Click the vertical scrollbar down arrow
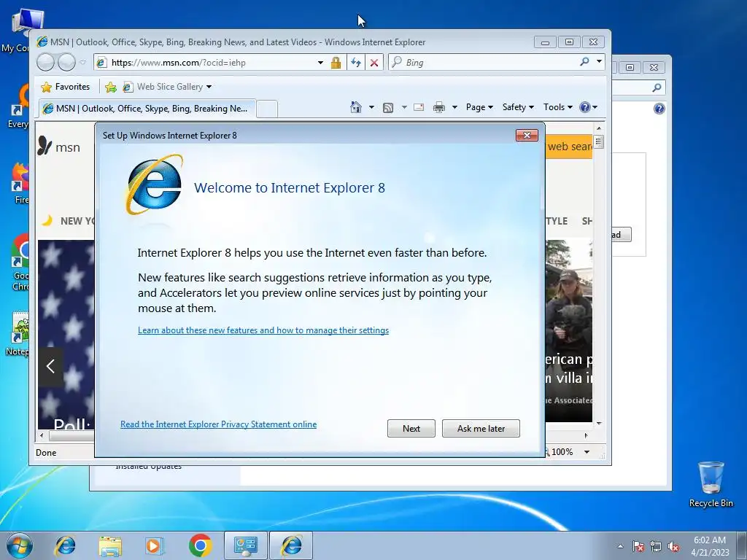Screen dimensions: 747x560 599,423
